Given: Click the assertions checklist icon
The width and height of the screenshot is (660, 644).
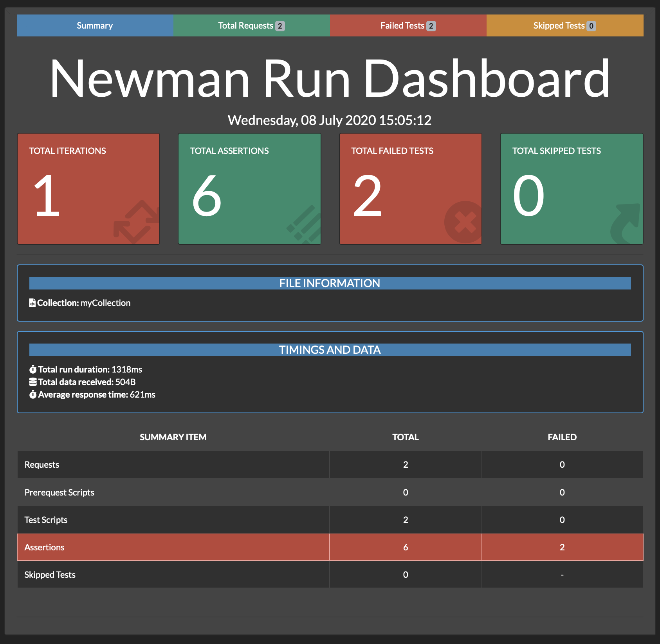Looking at the screenshot, I should pyautogui.click(x=305, y=224).
